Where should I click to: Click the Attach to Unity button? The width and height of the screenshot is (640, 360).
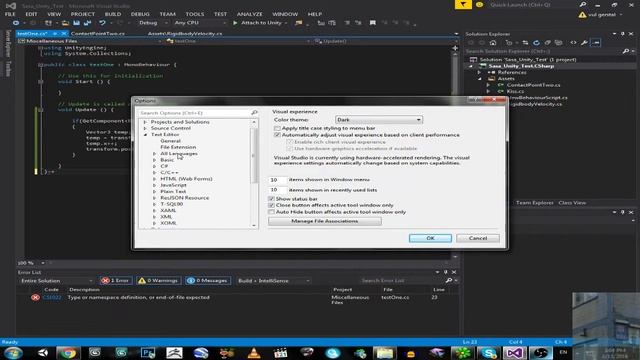(260, 23)
